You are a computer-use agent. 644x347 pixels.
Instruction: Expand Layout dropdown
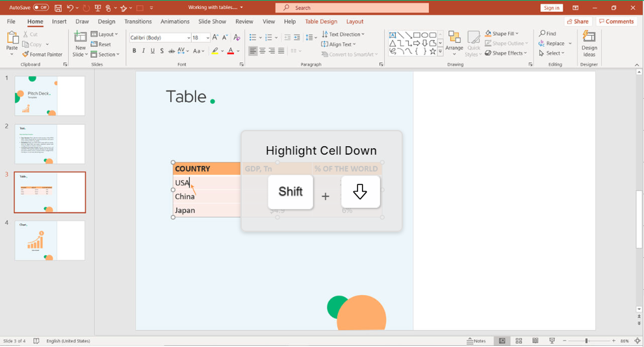tap(105, 34)
